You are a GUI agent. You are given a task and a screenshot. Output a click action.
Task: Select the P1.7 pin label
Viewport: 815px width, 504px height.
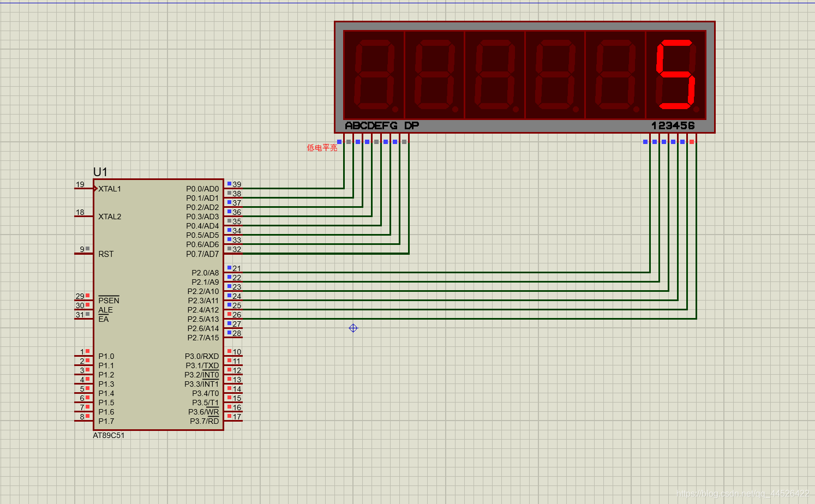[x=106, y=421]
